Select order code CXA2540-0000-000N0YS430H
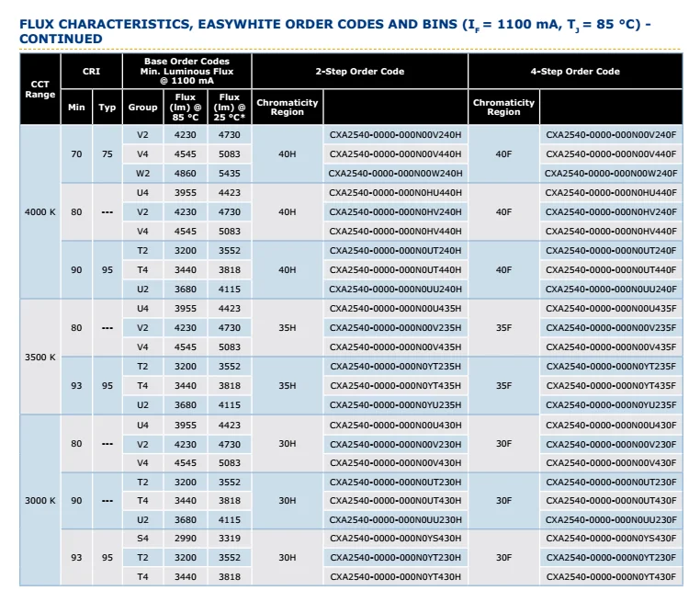700x602 pixels. click(396, 539)
